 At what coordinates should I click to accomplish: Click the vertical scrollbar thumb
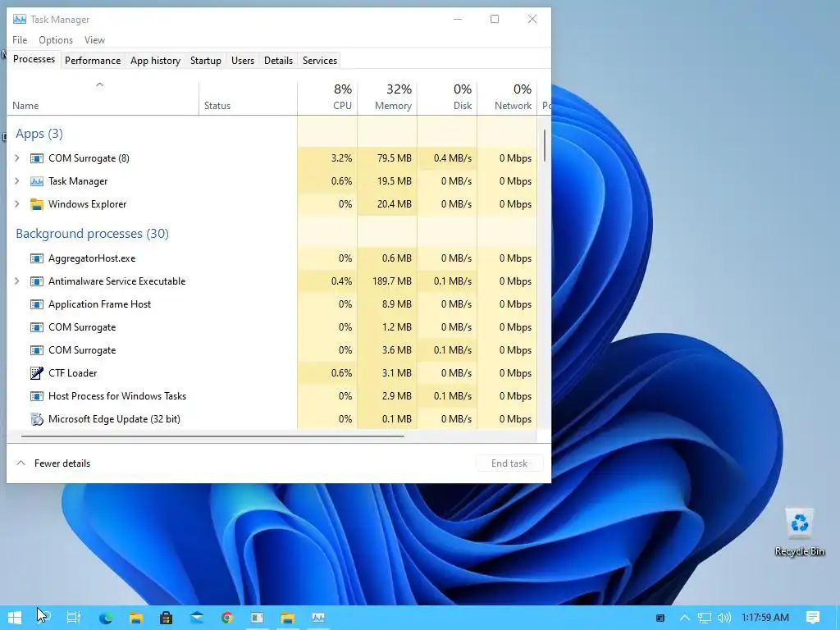545,146
